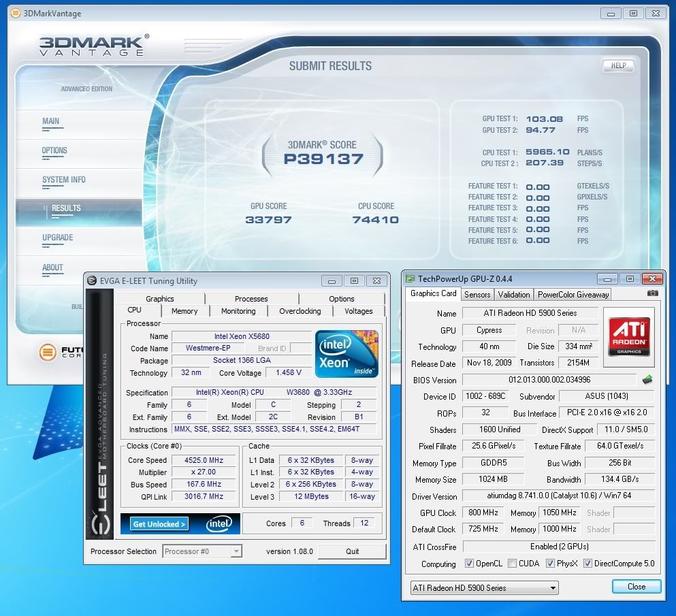Open UPGRADE in the 3DMark sidebar
Viewport: 676px width, 616px height.
point(58,238)
